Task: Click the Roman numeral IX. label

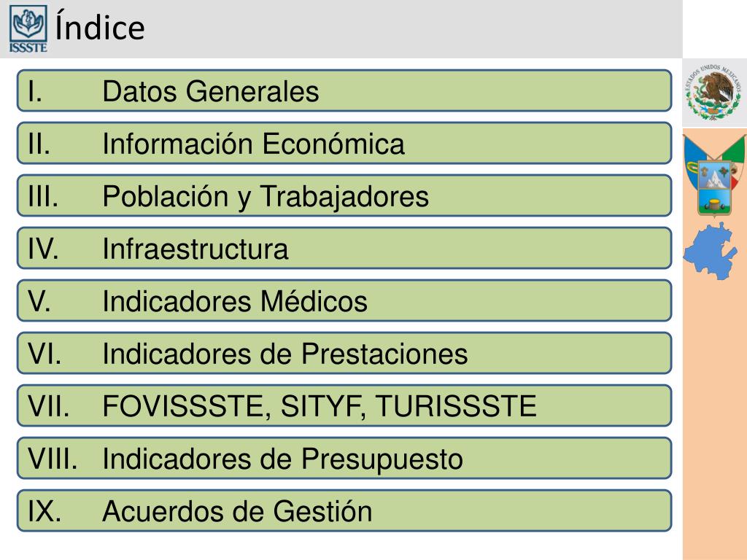Action: [44, 511]
